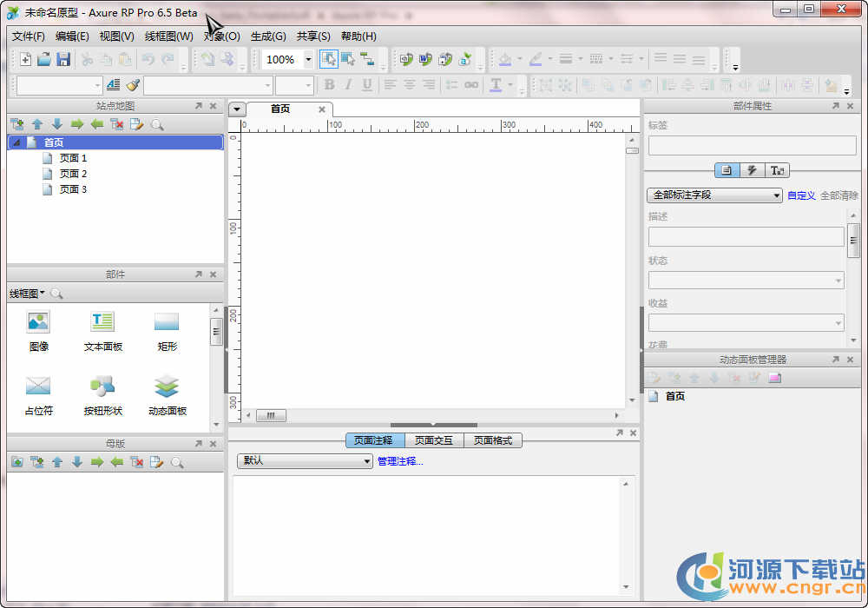Pick the 占位符 placeholder widget

(38, 387)
